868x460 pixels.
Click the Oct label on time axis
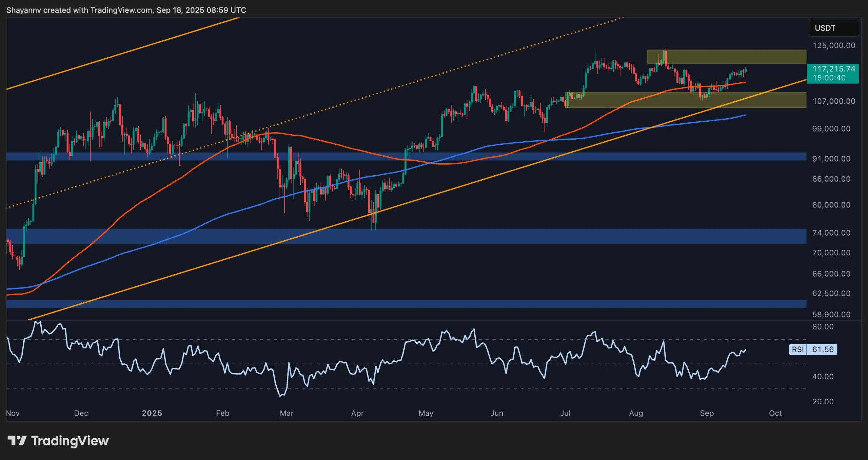(775, 413)
